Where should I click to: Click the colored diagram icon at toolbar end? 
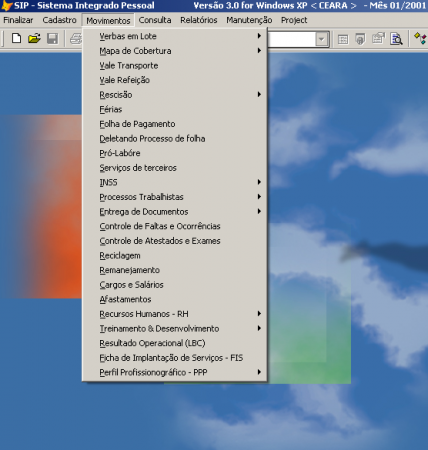click(x=420, y=39)
